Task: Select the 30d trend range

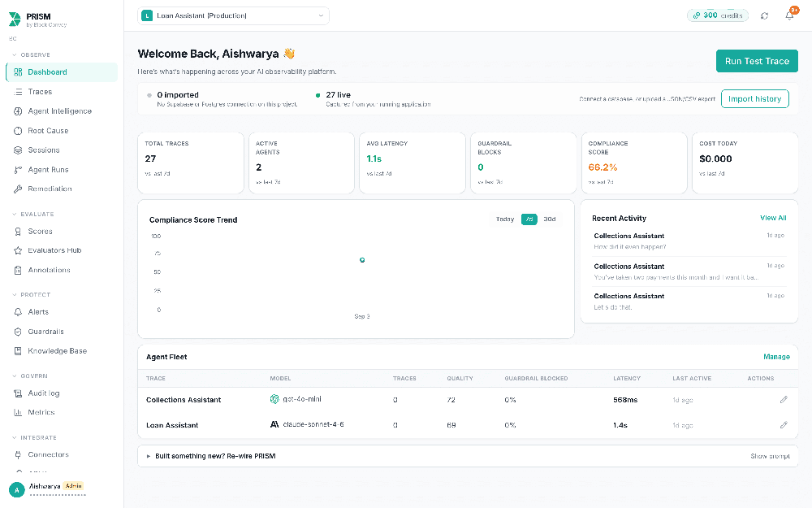Action: (x=550, y=219)
